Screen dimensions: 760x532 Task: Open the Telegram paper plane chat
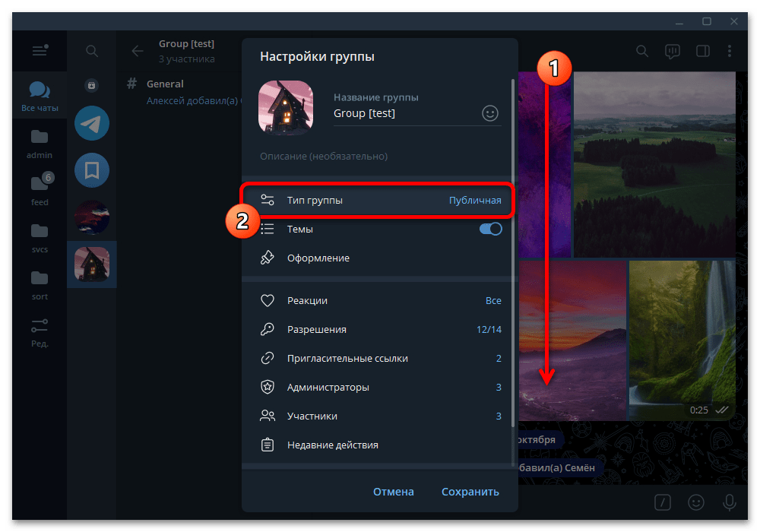(x=92, y=123)
